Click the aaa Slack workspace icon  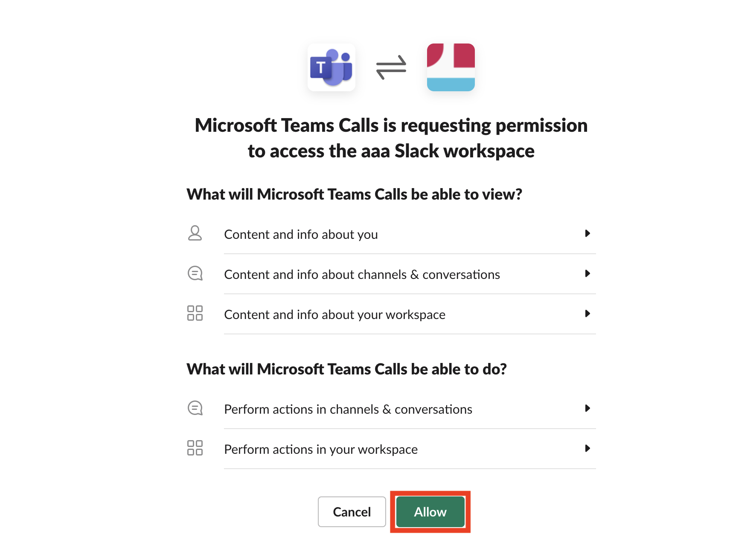(451, 67)
